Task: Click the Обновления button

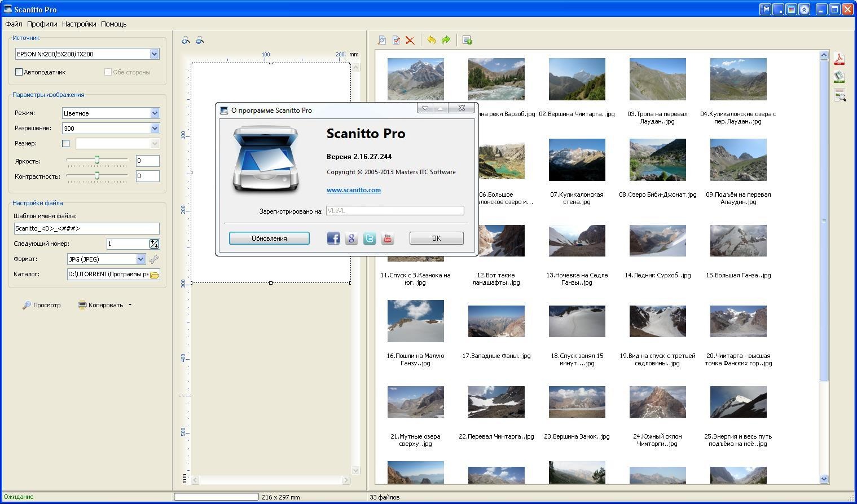Action: [x=269, y=238]
